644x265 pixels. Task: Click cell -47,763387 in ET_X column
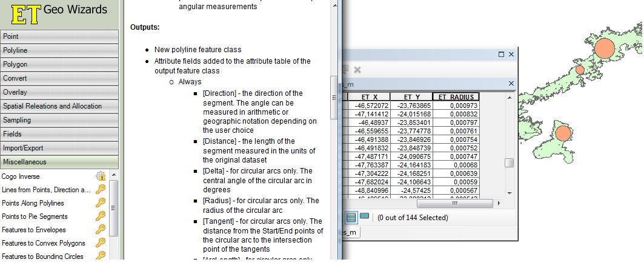click(x=369, y=165)
